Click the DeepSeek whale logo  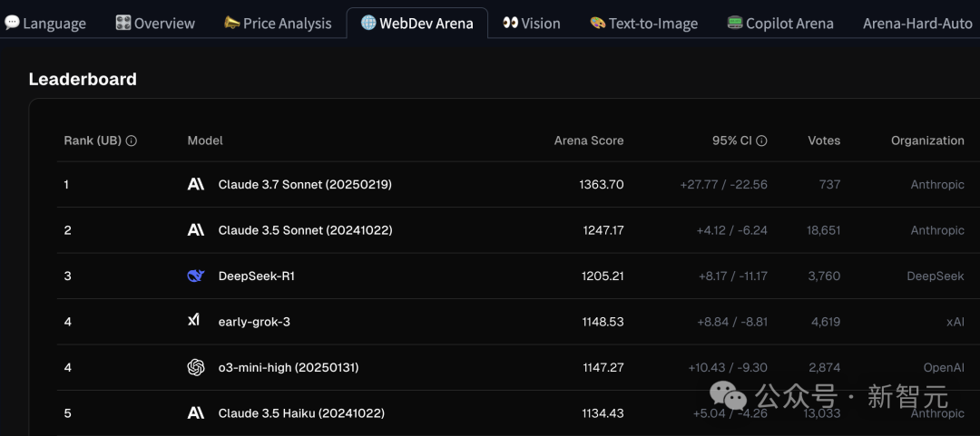click(x=196, y=276)
